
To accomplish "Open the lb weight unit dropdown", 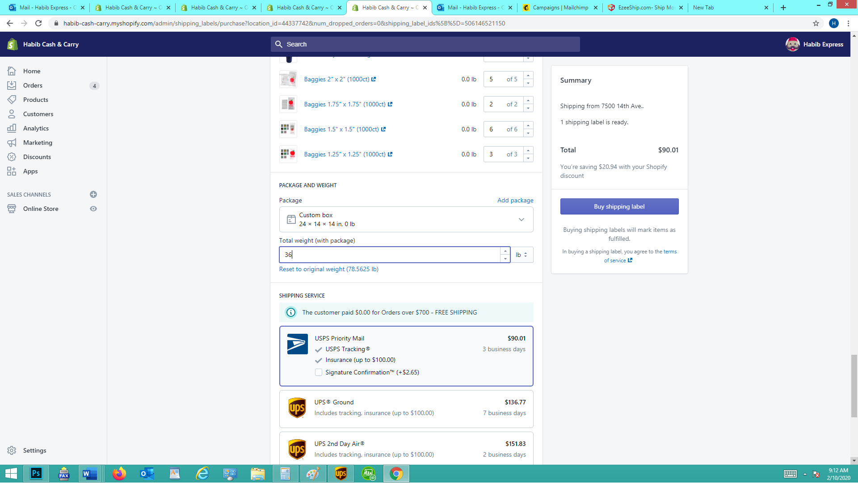I will (522, 255).
